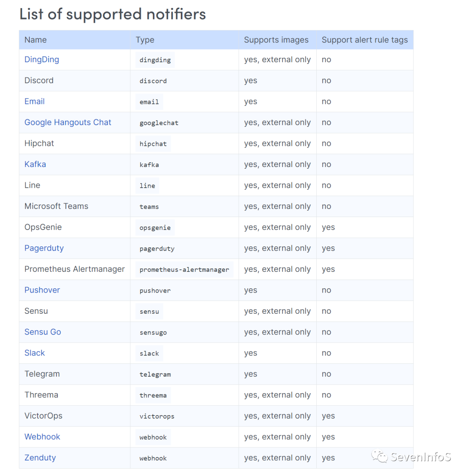
Task: Open the Email notifier link
Action: pyautogui.click(x=35, y=101)
